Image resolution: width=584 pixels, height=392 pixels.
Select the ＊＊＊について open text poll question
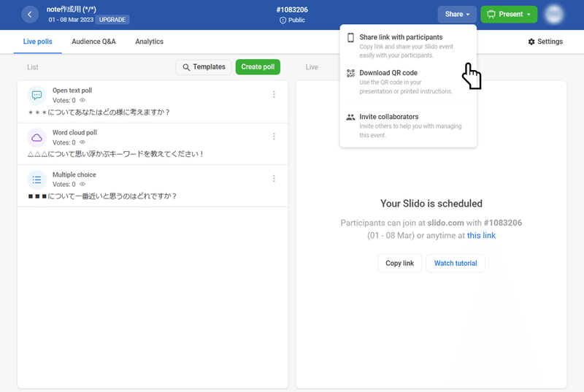click(x=99, y=112)
